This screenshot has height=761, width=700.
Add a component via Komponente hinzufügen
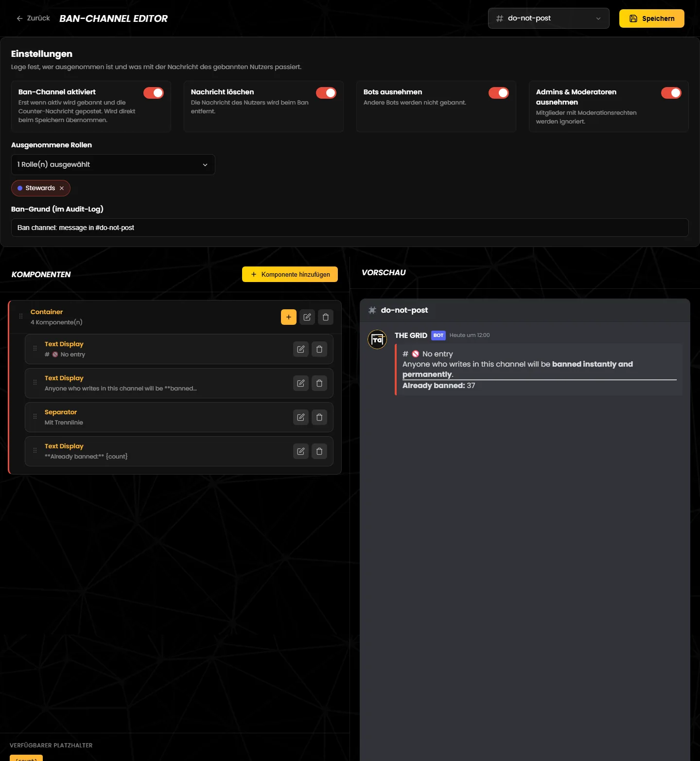(x=290, y=274)
